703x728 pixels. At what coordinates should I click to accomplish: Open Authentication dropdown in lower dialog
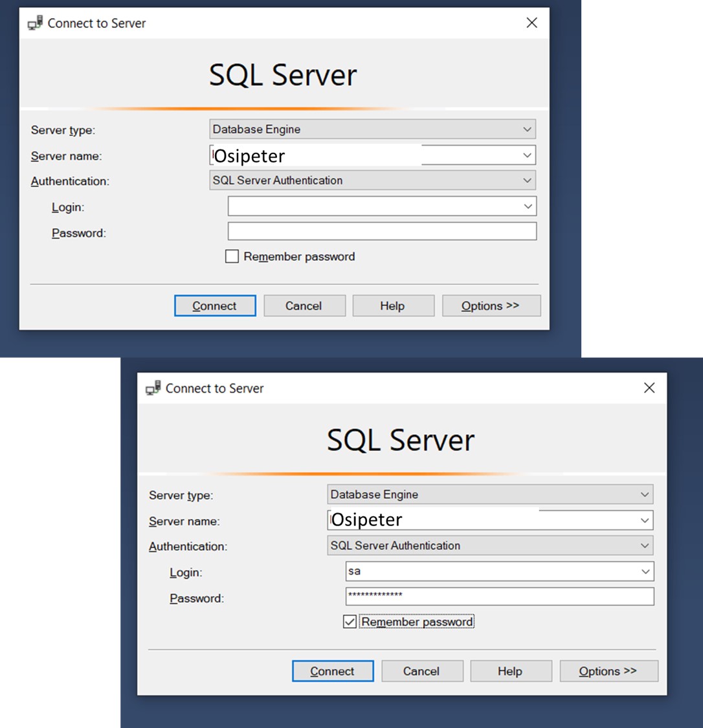pyautogui.click(x=645, y=546)
